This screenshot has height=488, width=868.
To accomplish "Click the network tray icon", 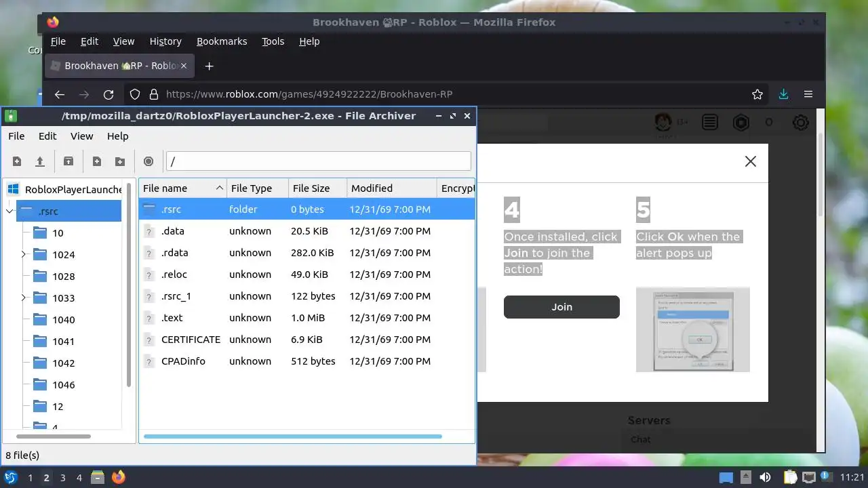I will [x=809, y=477].
